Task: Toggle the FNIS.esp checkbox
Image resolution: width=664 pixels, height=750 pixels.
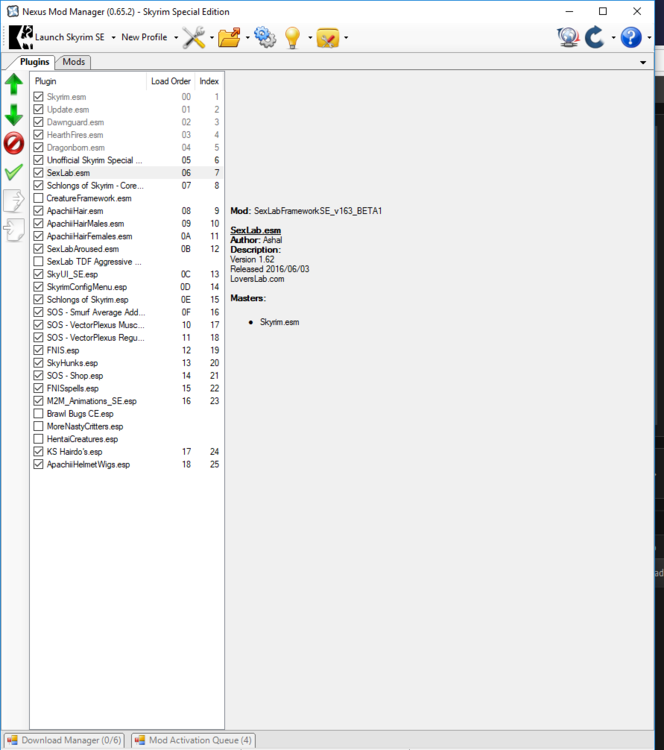Action: point(38,350)
